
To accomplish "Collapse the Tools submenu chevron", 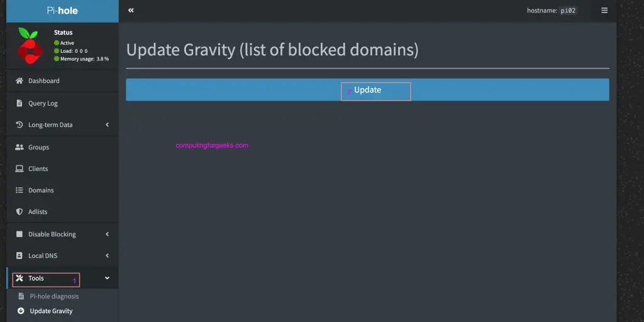I will point(107,278).
